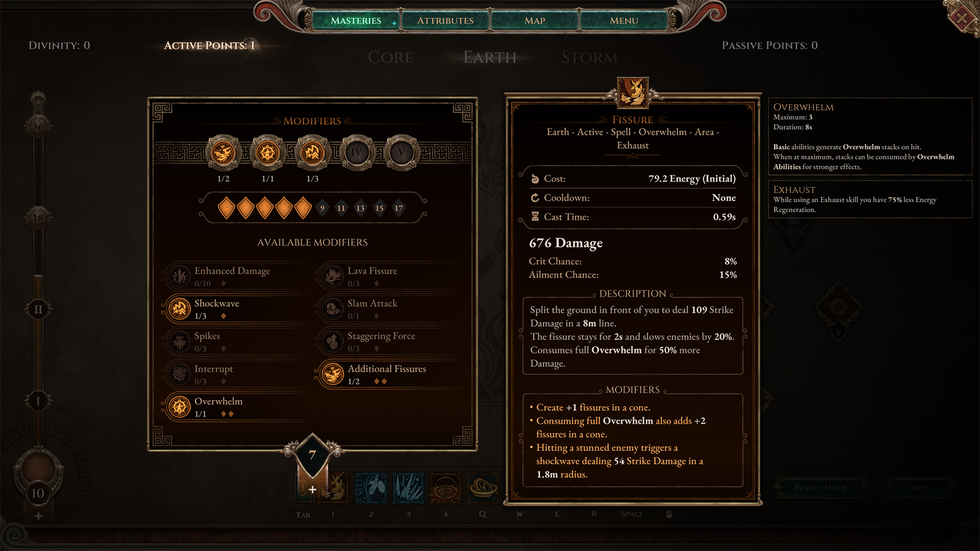Click the Enhanced Damage modifier icon
980x551 pixels.
[180, 276]
